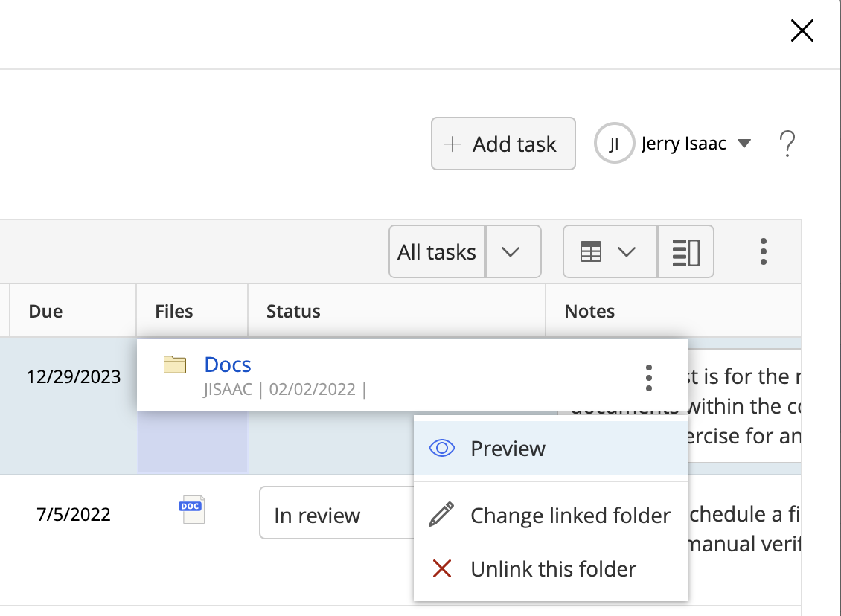Close the panel with the X
841x616 pixels.
tap(802, 31)
